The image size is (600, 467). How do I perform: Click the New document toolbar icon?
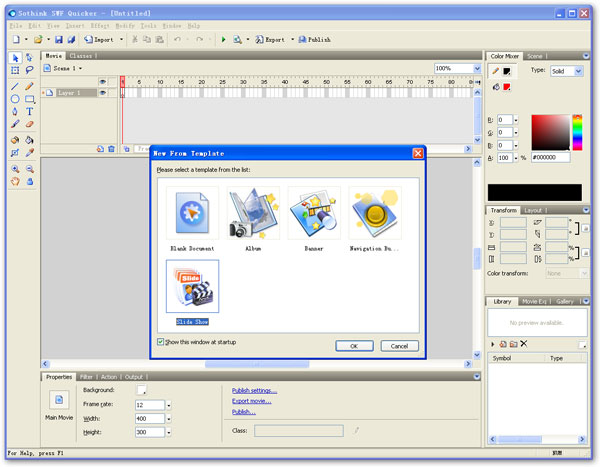pos(16,39)
